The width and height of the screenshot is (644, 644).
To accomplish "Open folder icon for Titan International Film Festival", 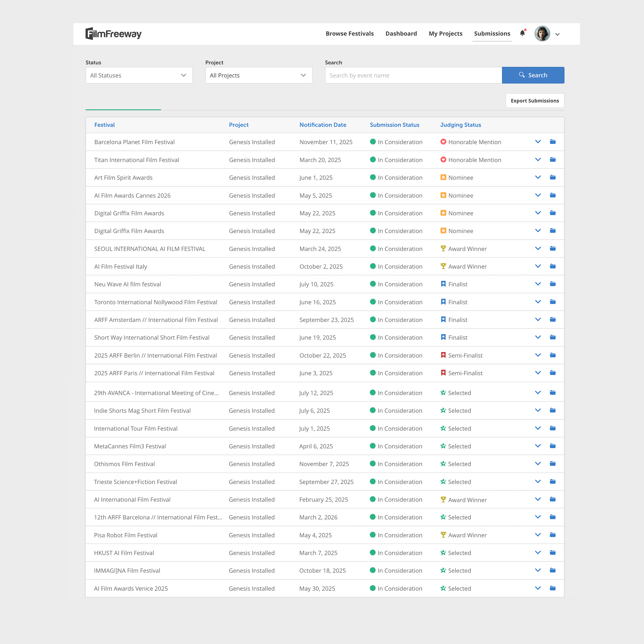I will 553,160.
